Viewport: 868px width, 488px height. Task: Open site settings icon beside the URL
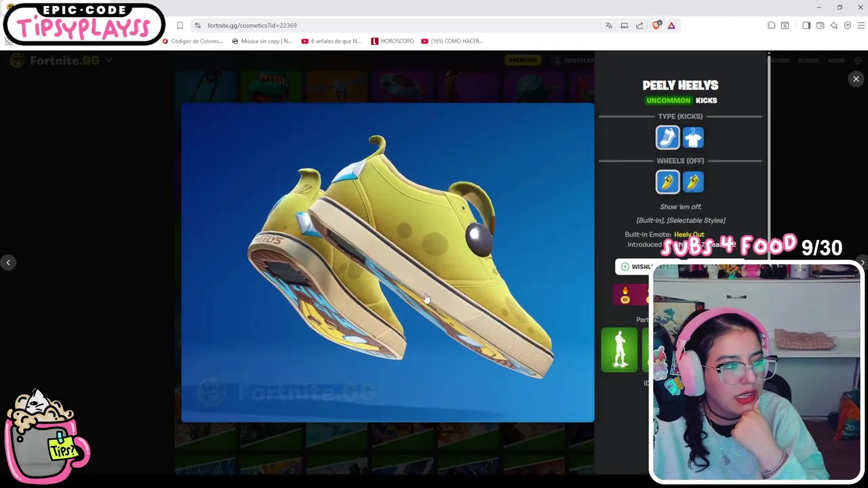pyautogui.click(x=197, y=25)
